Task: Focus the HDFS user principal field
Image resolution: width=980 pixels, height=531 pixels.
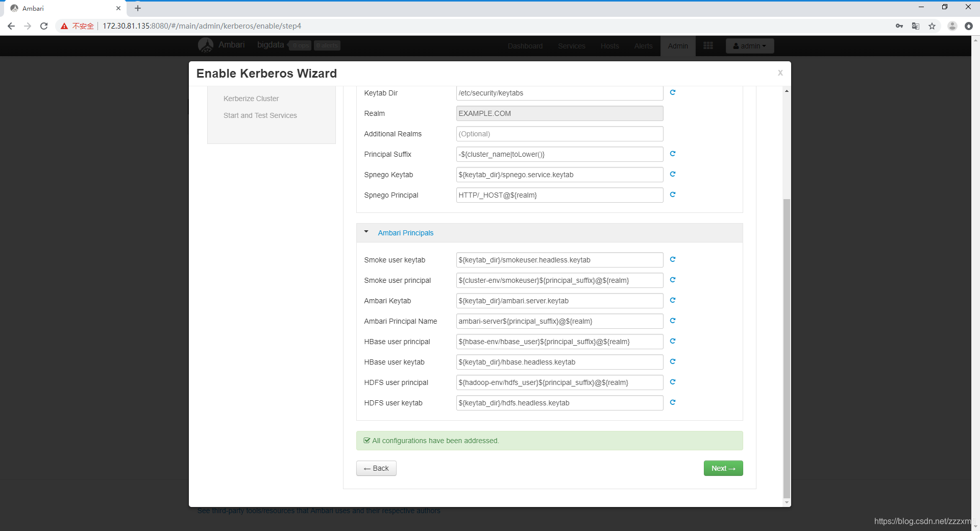Action: pyautogui.click(x=559, y=382)
